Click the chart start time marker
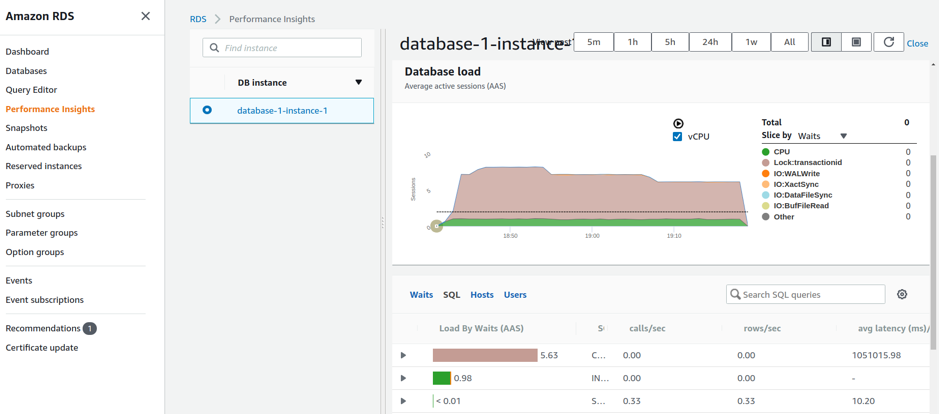Image resolution: width=939 pixels, height=414 pixels. click(x=437, y=226)
